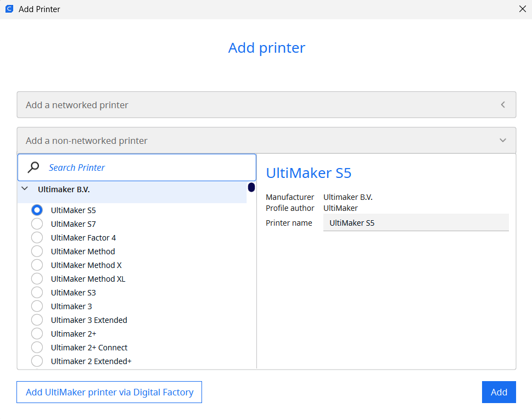The height and width of the screenshot is (419, 532).
Task: Close the Add Printer dialog window
Action: pos(522,9)
